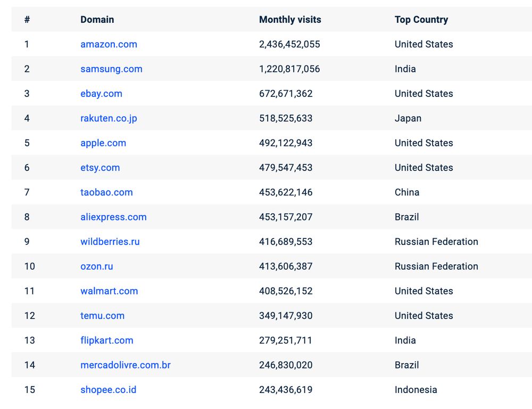
Task: Open the etsy.com link
Action: tap(100, 168)
